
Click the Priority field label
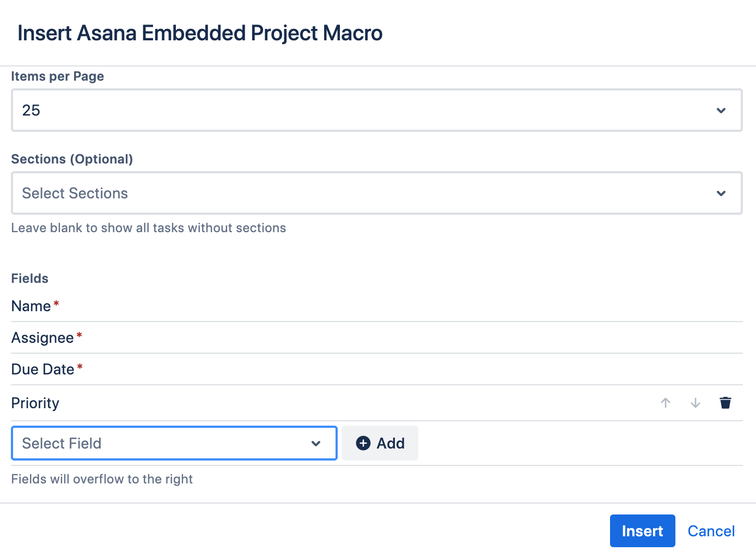coord(35,403)
